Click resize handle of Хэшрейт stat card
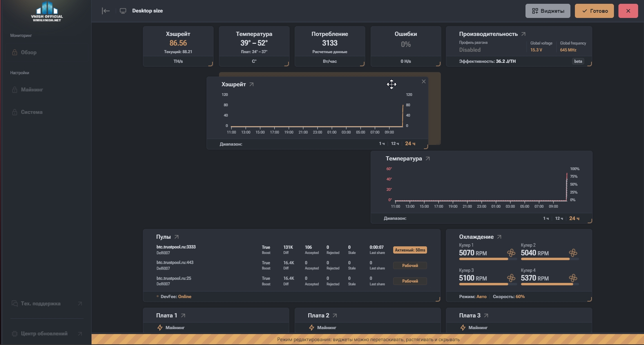This screenshot has width=644, height=345. [x=210, y=64]
